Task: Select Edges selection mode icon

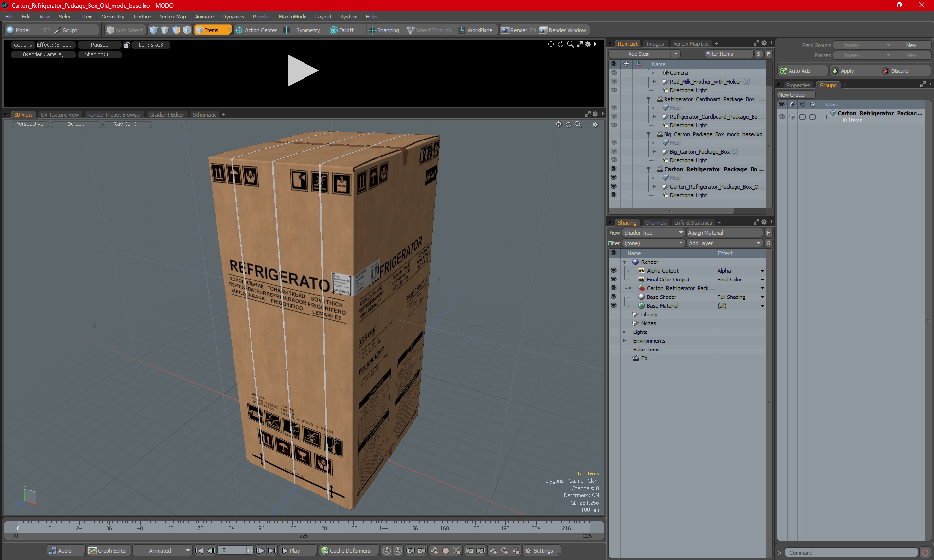Action: pos(165,30)
